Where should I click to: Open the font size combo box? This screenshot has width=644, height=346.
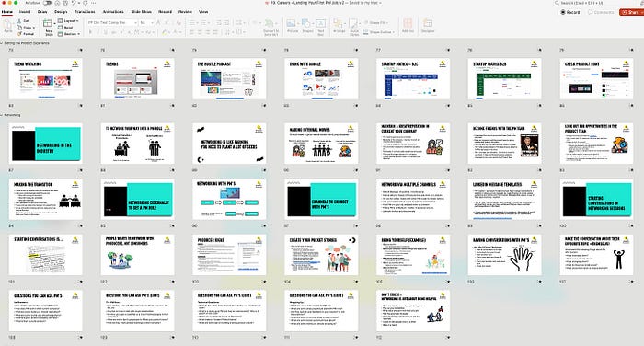tap(145, 23)
